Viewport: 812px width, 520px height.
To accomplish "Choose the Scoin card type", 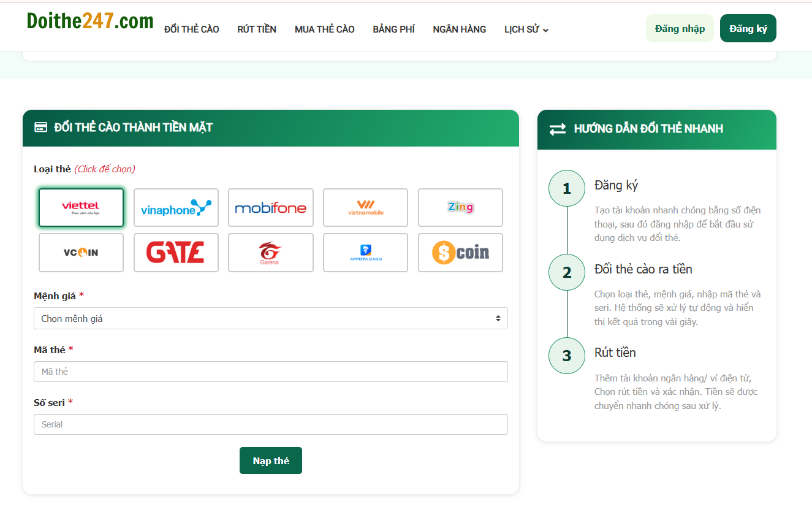I will tap(460, 253).
